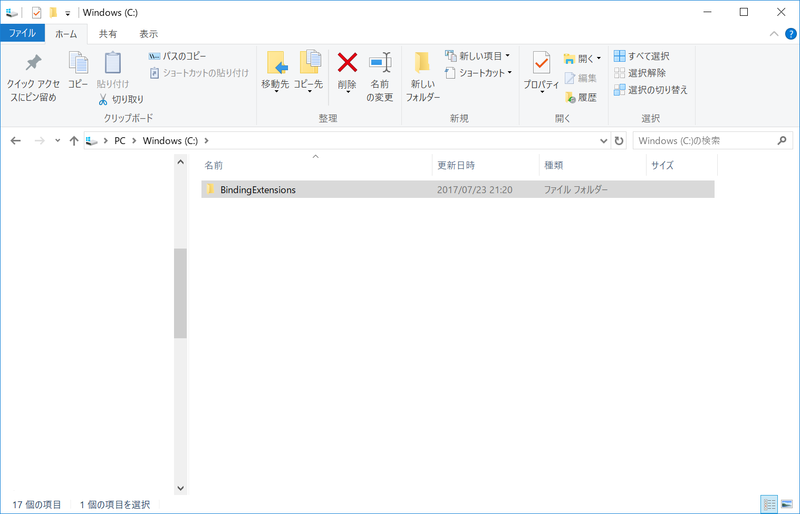Open the address bar history dropdown
800x514 pixels.
[604, 141]
